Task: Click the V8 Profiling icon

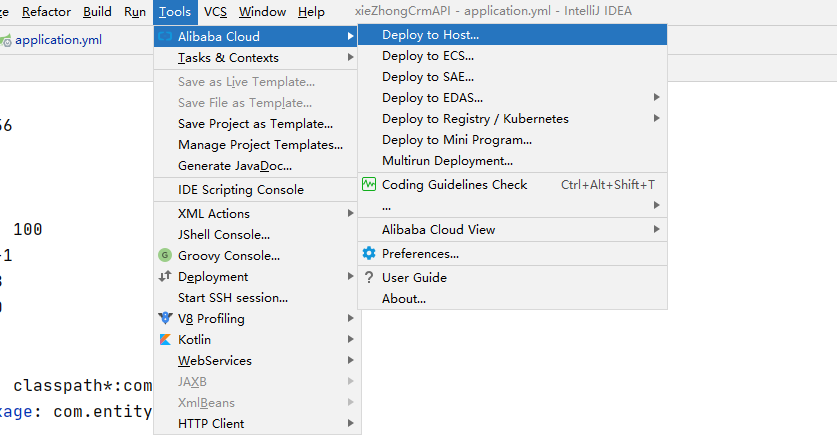Action: click(166, 318)
